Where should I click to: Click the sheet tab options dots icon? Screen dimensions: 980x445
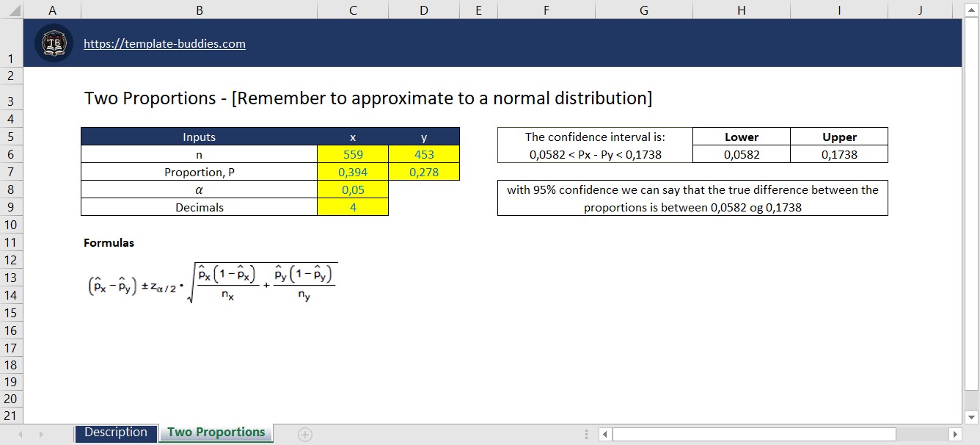pos(585,434)
